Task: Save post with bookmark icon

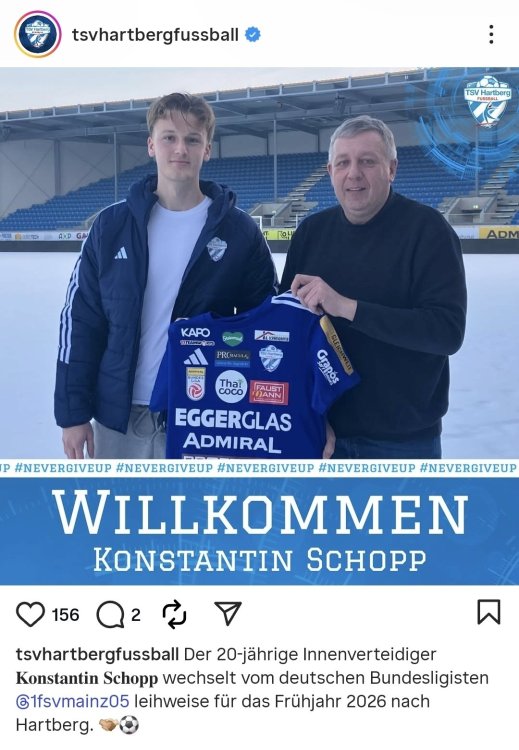Action: pos(489,612)
